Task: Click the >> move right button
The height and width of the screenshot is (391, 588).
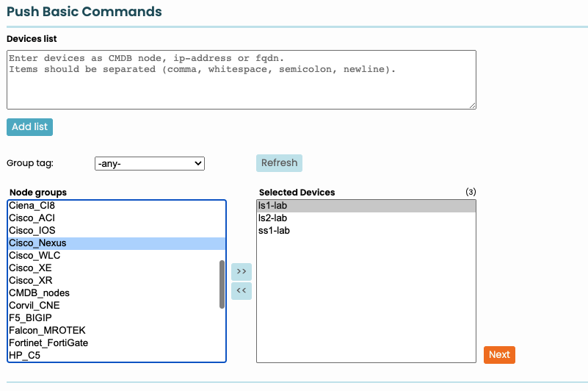Action: click(x=241, y=271)
